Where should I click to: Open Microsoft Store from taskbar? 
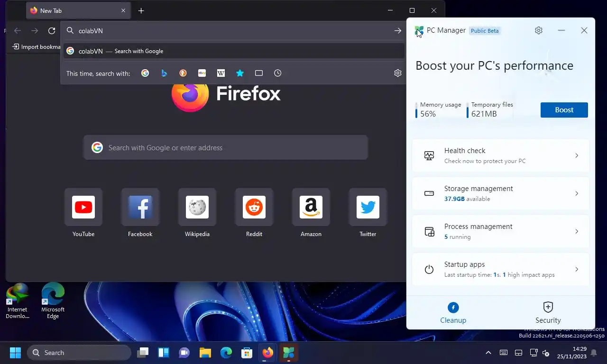[247, 353]
